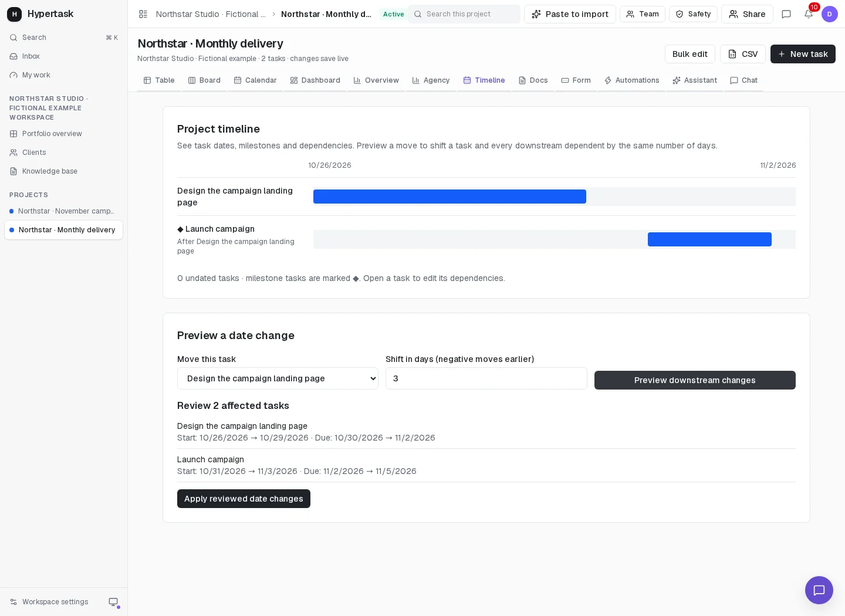Open the Docs tab
Screen dimensions: 845x616
point(533,80)
